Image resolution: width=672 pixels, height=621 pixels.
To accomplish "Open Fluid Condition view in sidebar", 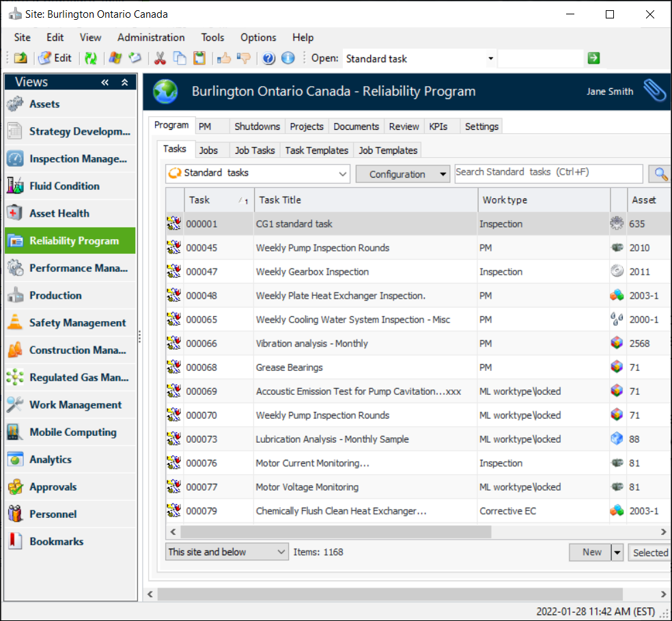I will [x=64, y=186].
